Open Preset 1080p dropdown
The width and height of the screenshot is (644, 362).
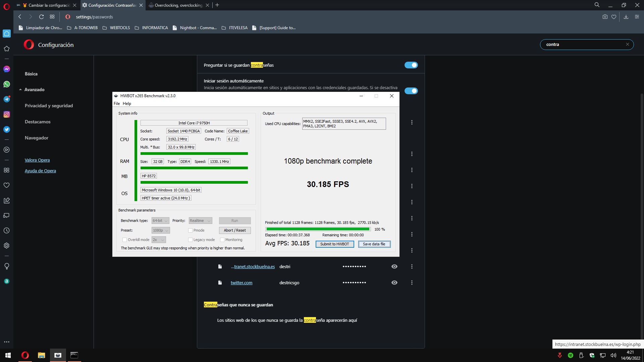coord(161,230)
